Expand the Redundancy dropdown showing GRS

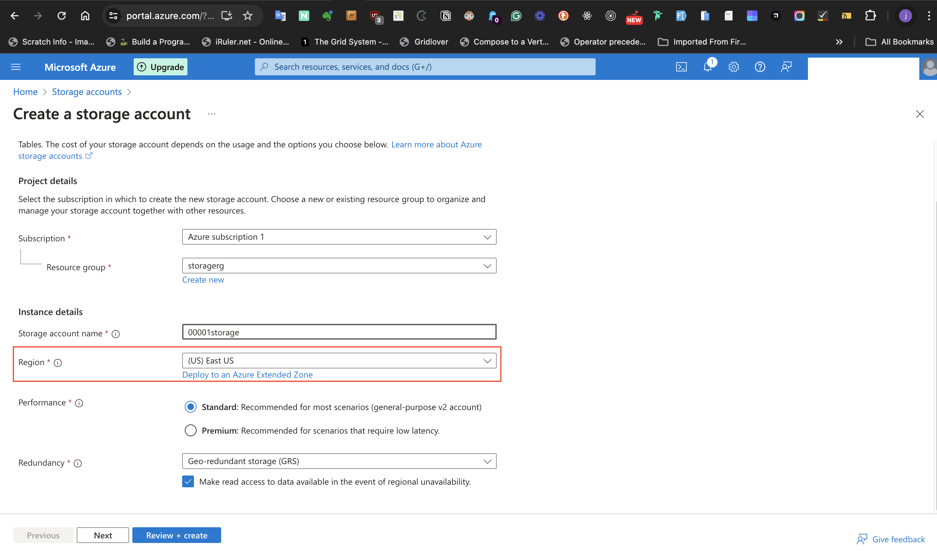coord(339,461)
